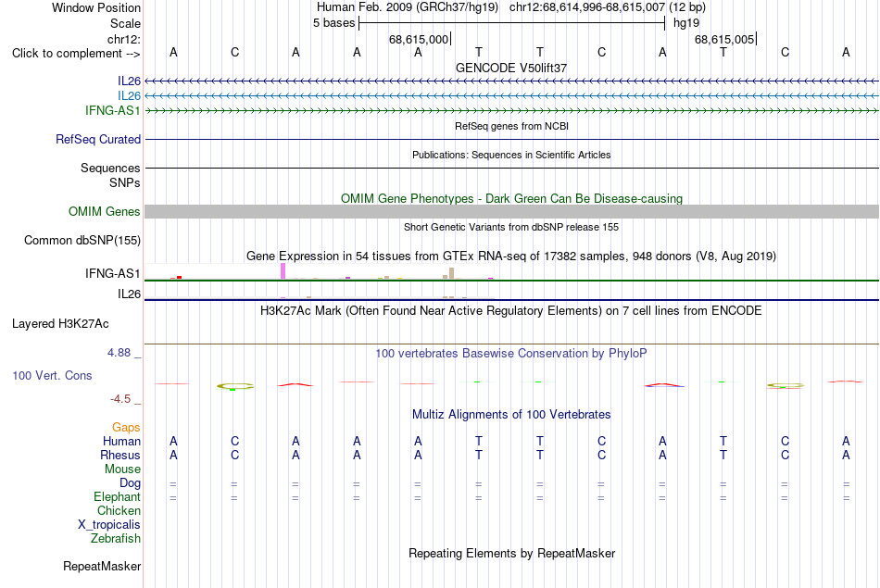The image size is (880, 588).
Task: Click the Scale track label
Action: [x=125, y=23]
